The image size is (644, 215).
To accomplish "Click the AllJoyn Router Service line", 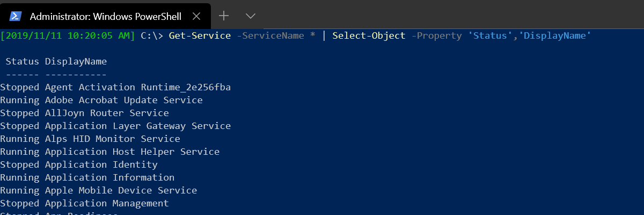I will click(x=84, y=113).
